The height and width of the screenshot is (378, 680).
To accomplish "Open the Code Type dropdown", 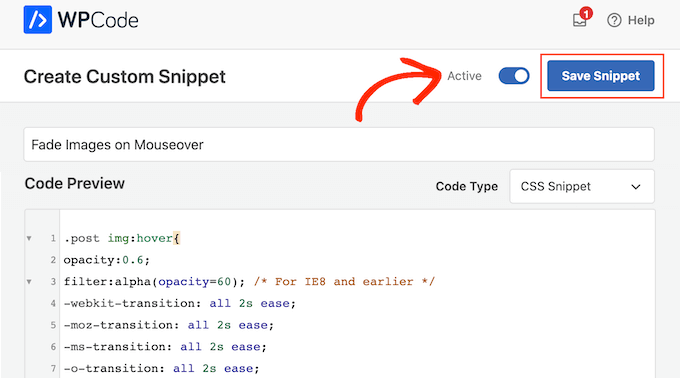I will (x=582, y=186).
